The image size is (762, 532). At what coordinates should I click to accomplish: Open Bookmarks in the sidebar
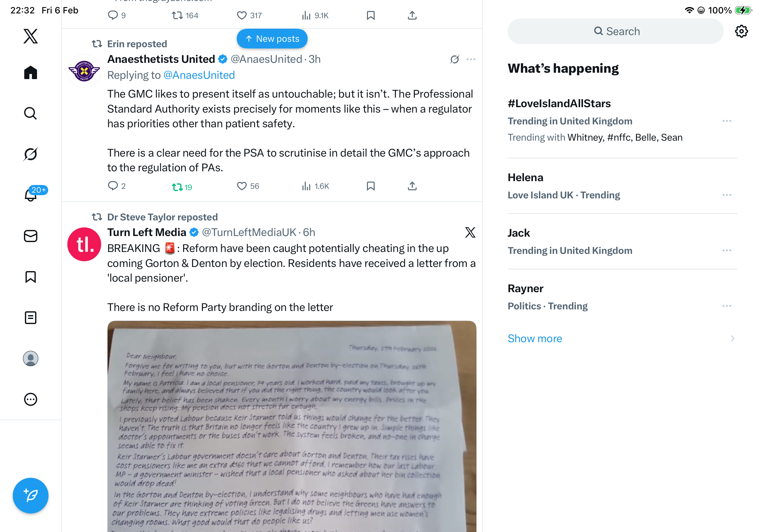(31, 277)
